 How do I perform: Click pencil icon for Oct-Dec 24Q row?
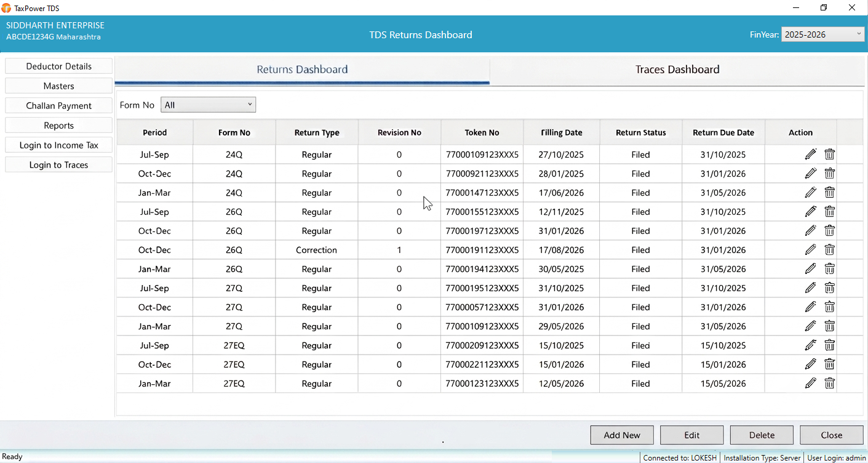tap(811, 174)
